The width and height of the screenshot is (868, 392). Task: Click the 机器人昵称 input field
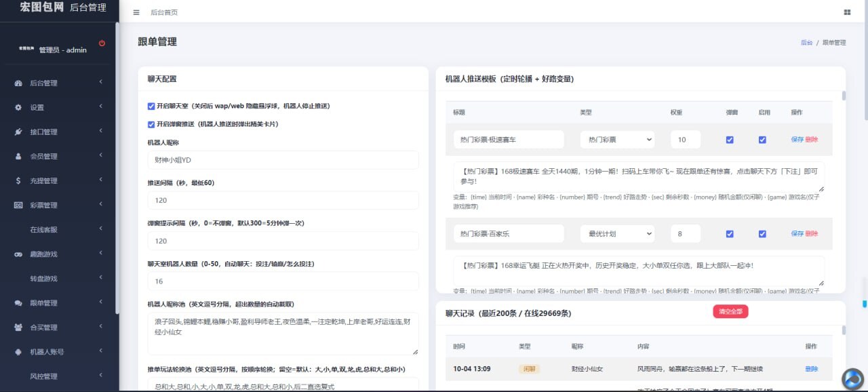pyautogui.click(x=283, y=160)
